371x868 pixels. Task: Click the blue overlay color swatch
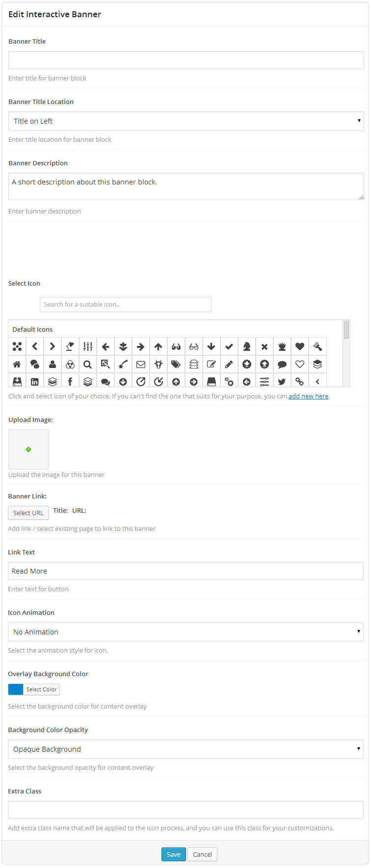coord(16,689)
